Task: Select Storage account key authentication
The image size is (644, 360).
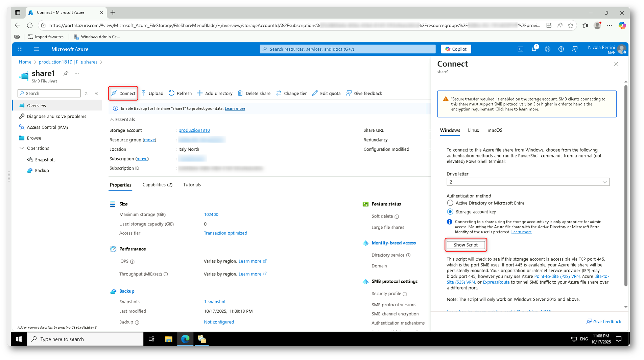Action: 450,212
